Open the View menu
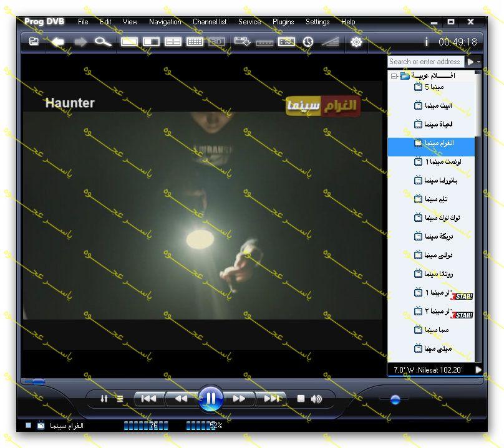The height and width of the screenshot is (448, 504). coord(130,22)
